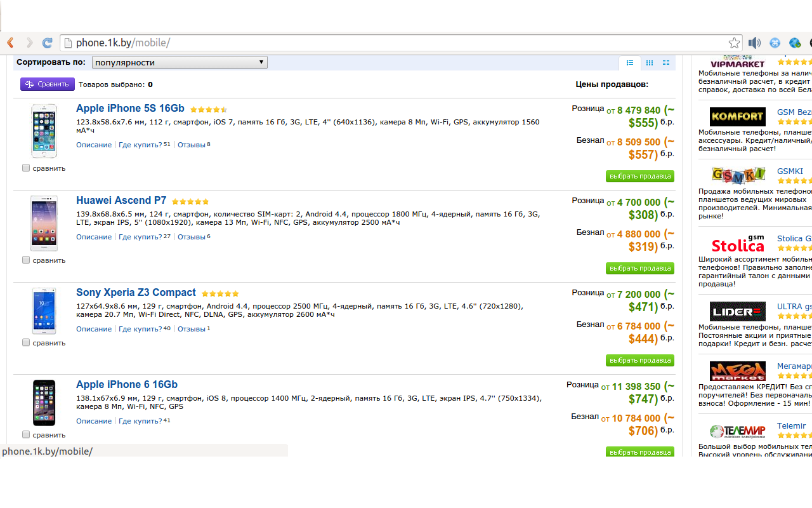Click the Stolica gsm shop logo

pos(737,244)
